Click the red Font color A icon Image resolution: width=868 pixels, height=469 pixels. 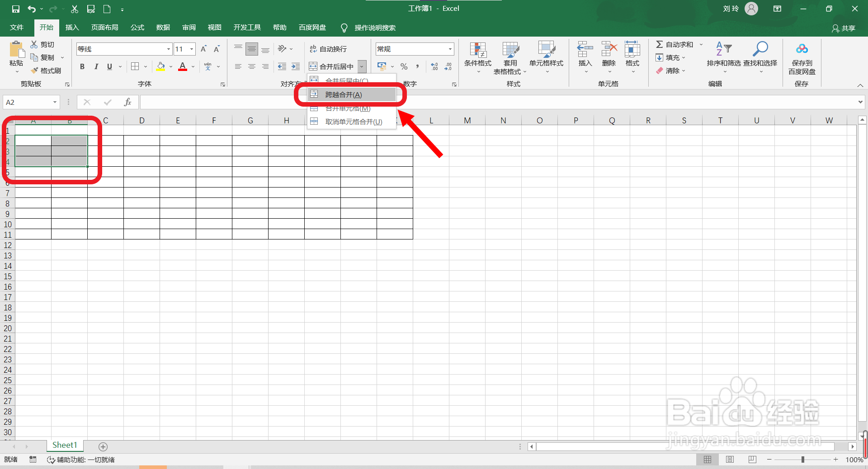coord(183,66)
